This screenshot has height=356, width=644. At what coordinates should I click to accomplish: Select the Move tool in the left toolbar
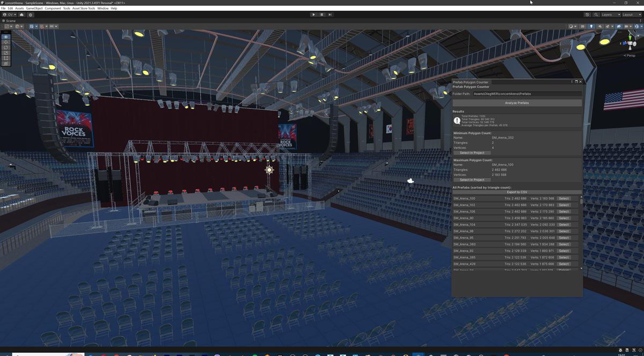[5, 42]
